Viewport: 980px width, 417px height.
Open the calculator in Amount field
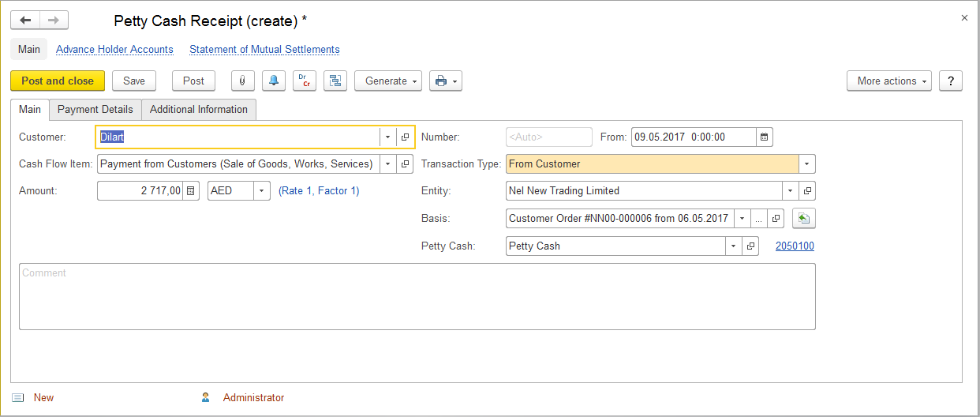coord(191,191)
